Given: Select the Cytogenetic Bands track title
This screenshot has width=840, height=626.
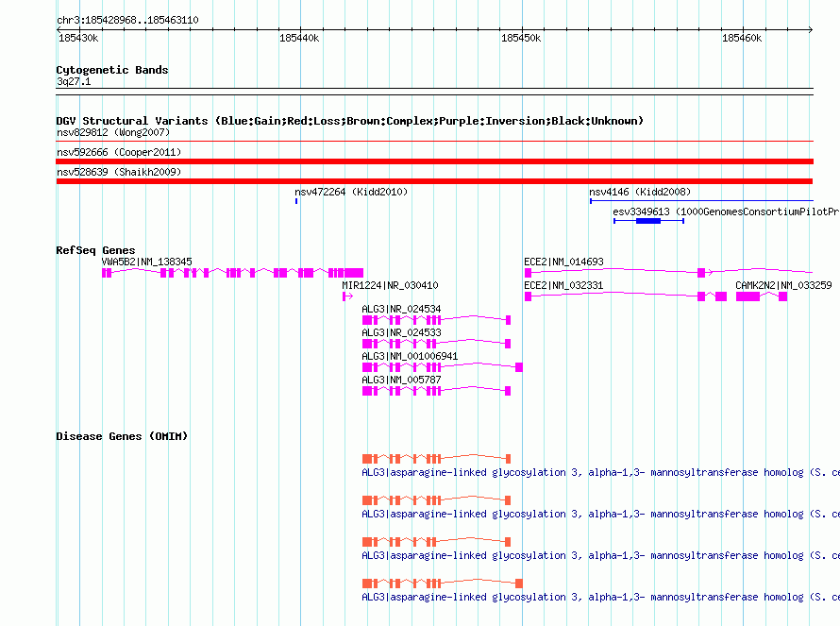Looking at the screenshot, I should point(112,70).
